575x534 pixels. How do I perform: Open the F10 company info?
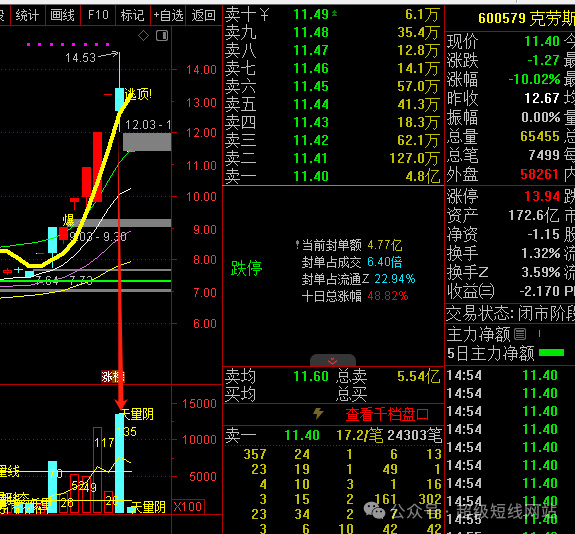(x=98, y=15)
